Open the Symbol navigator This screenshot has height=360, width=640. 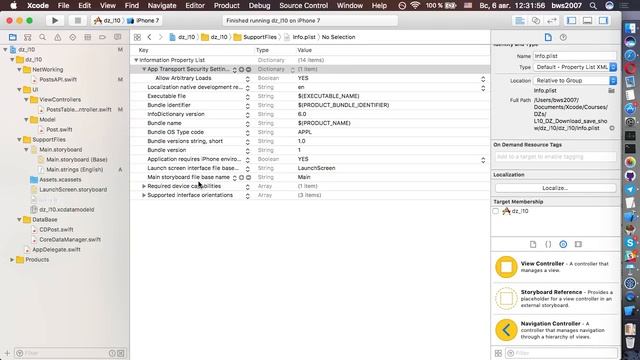click(27, 37)
